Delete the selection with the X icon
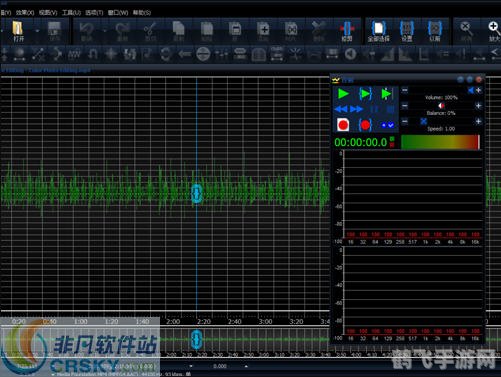Viewport: 501px width, 377px height. point(319,31)
